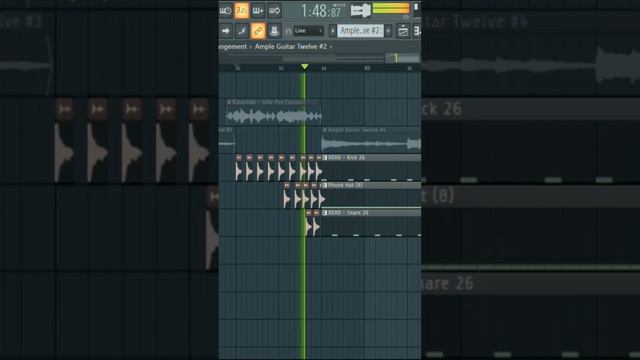This screenshot has height=360, width=640.
Task: Open menu icon on Ample Guitar Twelve #4 clip
Action: click(x=325, y=130)
